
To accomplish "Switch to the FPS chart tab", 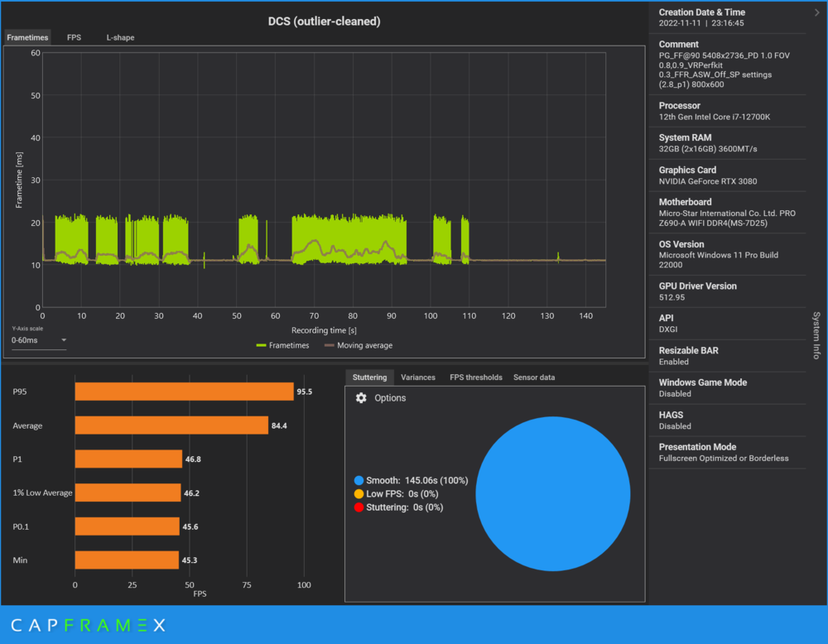I will 74,37.
